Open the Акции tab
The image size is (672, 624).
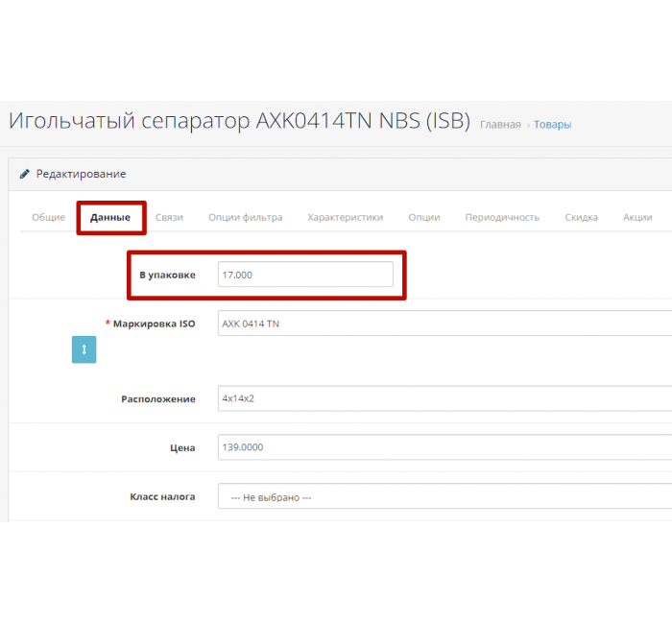pyautogui.click(x=637, y=217)
